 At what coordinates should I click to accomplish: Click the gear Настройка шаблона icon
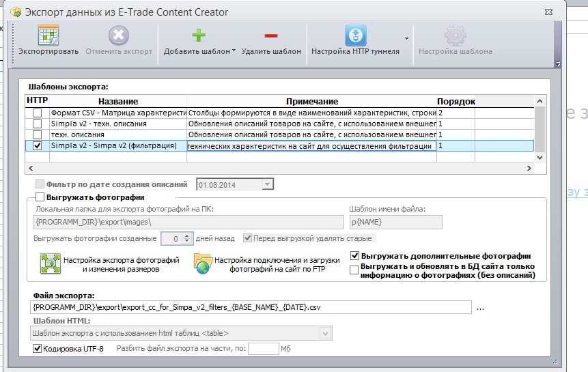456,35
